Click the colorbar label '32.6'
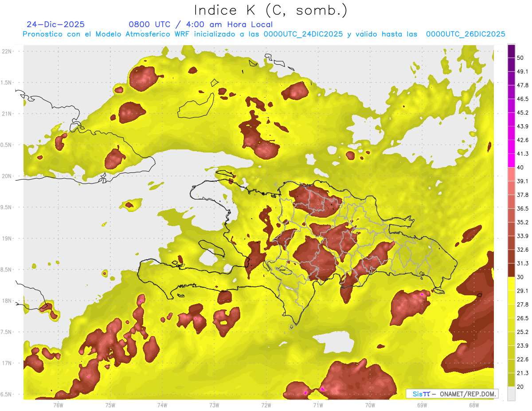The width and height of the screenshot is (532, 411). [523, 250]
